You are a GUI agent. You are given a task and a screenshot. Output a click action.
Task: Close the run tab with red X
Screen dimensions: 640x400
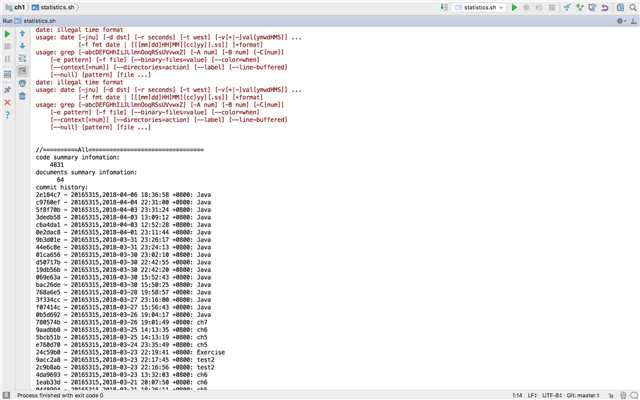click(7, 102)
